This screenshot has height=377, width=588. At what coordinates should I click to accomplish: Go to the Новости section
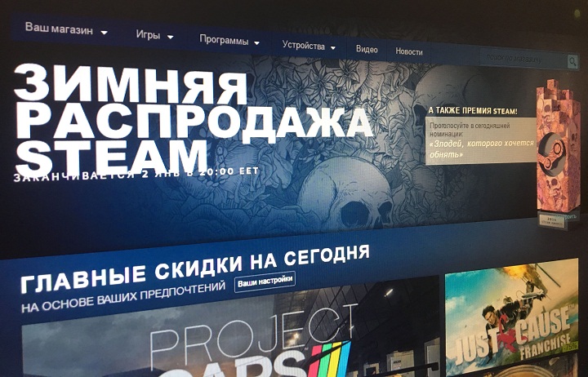pos(409,51)
